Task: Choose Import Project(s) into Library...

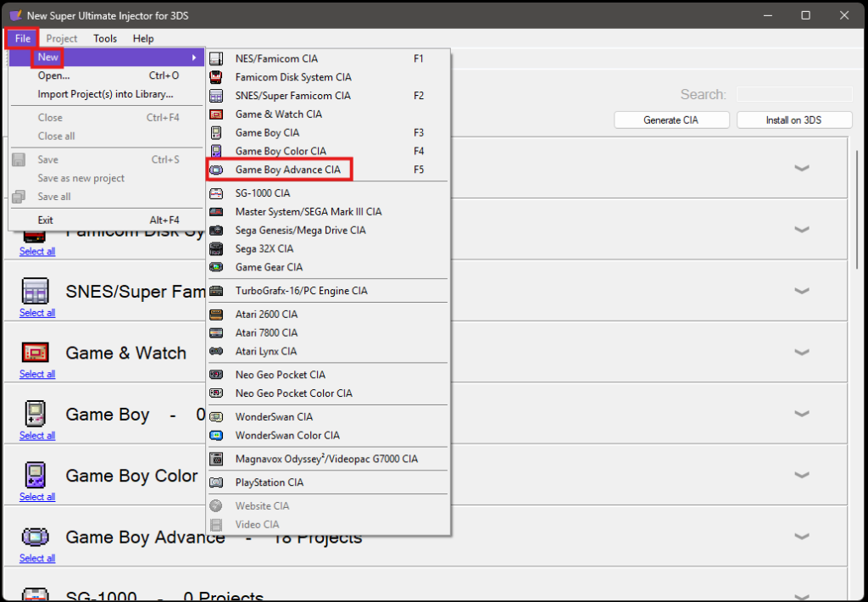Action: (106, 94)
